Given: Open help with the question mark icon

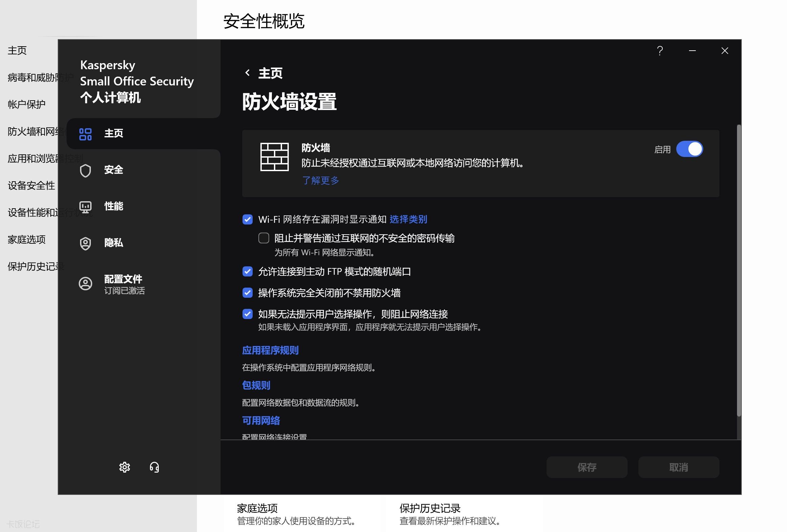Looking at the screenshot, I should coord(660,51).
